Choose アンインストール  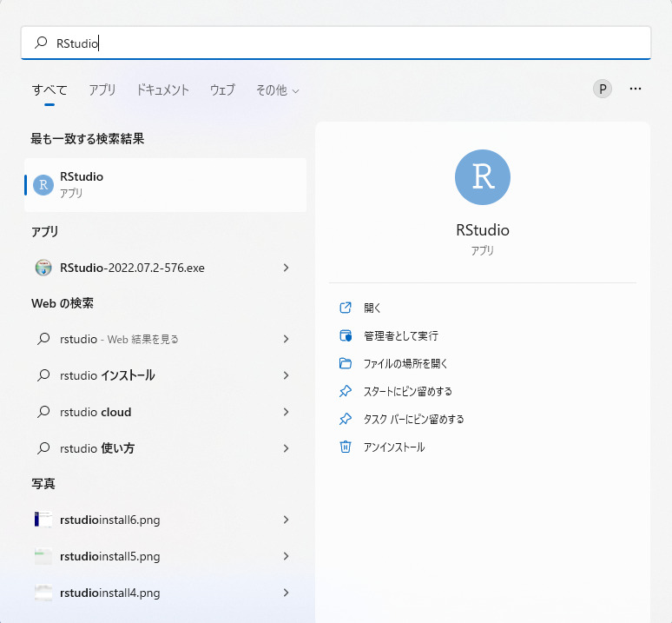coord(394,447)
